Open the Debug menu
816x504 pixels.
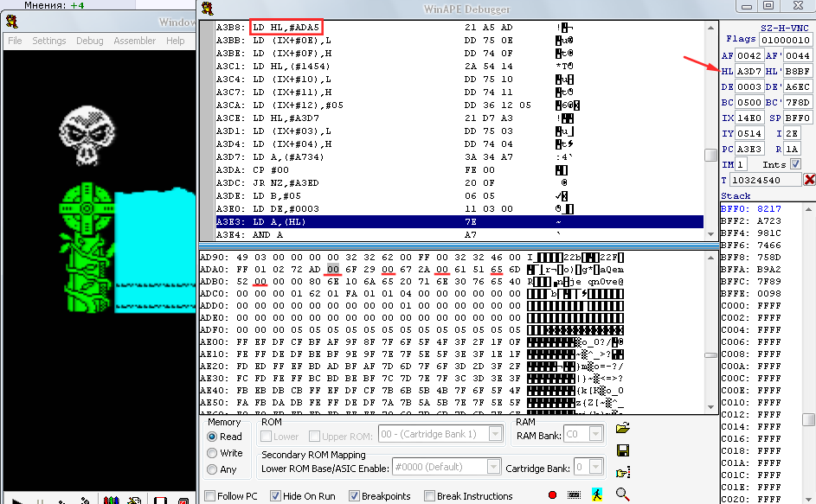coord(89,41)
